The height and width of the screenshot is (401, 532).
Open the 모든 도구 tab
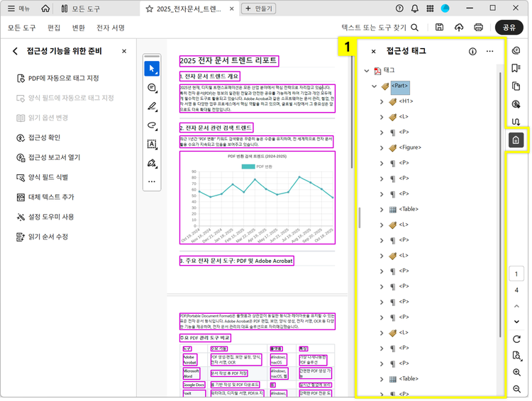tap(80, 9)
